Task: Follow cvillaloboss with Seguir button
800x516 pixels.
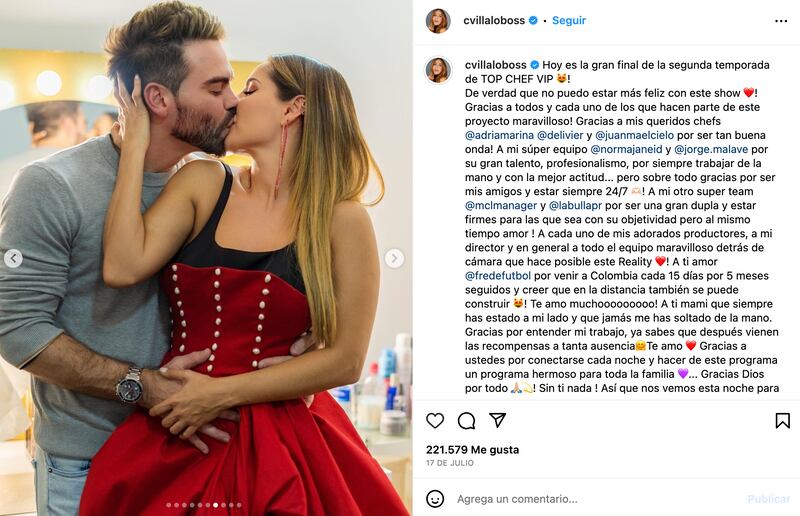Action: pos(569,20)
